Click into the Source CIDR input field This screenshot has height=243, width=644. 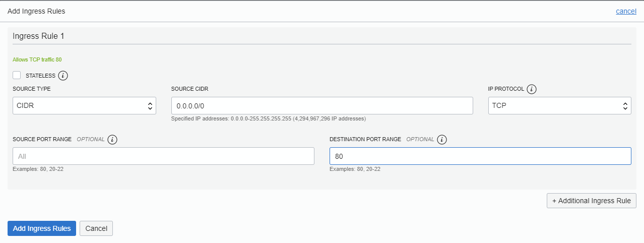coord(322,106)
